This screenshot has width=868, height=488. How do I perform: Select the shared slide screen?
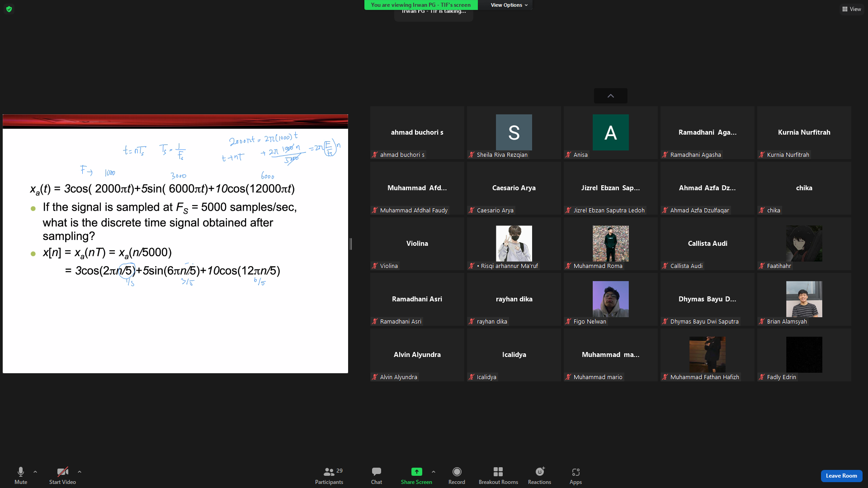click(175, 244)
